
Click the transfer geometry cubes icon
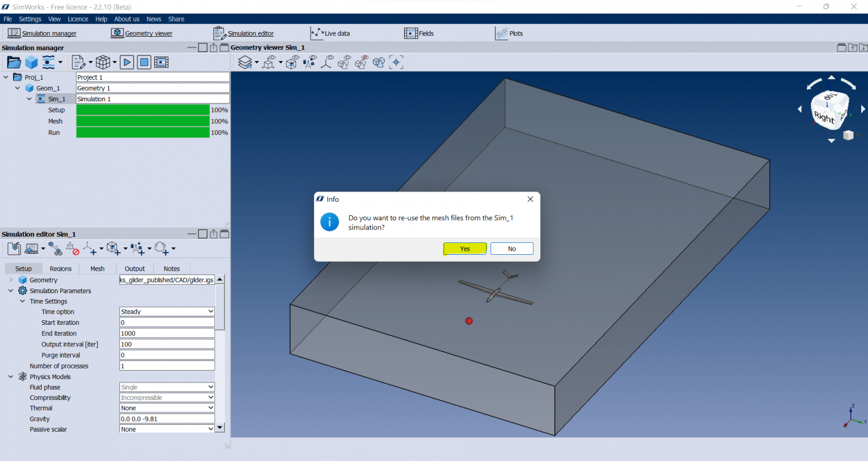55,248
